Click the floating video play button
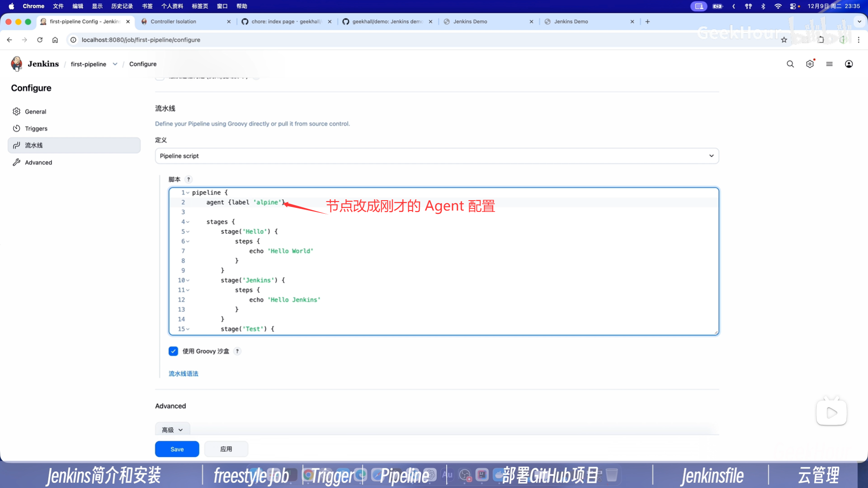The height and width of the screenshot is (488, 868). point(831,413)
